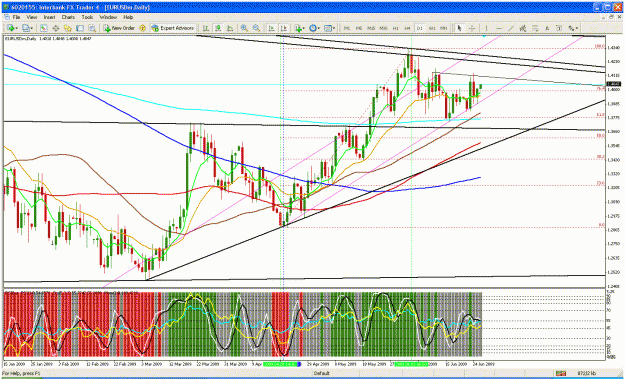
Task: Set timeframe to W1
Action: [432, 28]
